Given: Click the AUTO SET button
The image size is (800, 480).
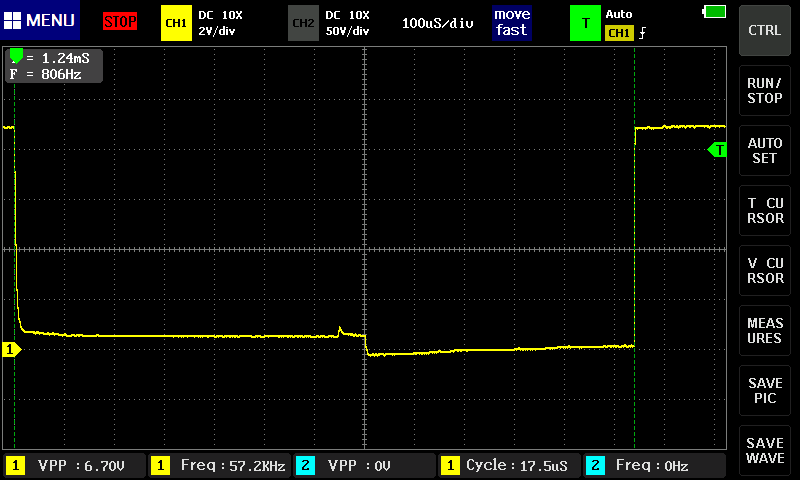Looking at the screenshot, I should click(x=764, y=150).
